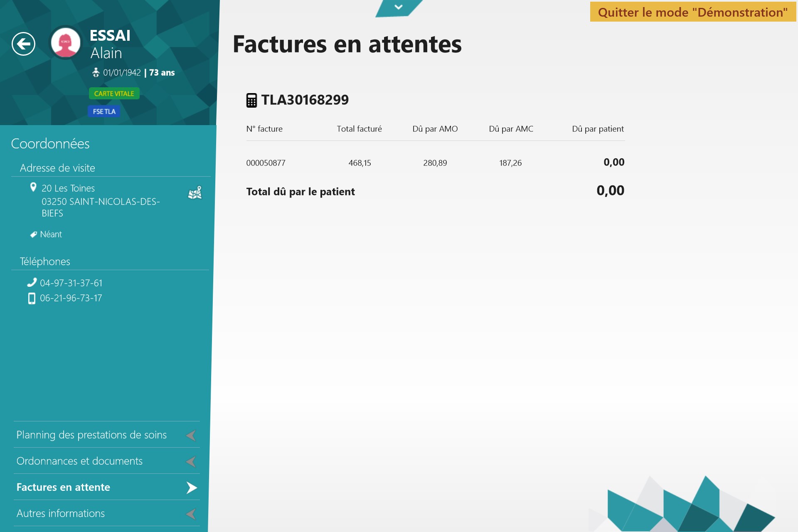Viewport: 798px width, 532px height.
Task: Click the birth date 01/01/1942
Action: (x=122, y=73)
